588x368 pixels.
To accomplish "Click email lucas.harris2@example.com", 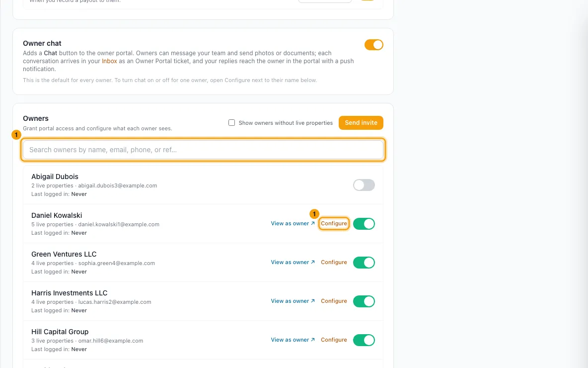I will point(115,302).
